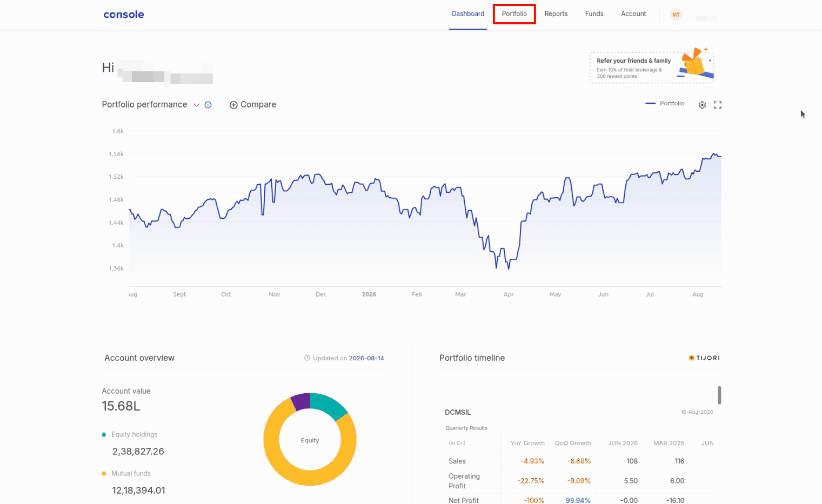Click the Sept label on chart x-axis

(179, 294)
